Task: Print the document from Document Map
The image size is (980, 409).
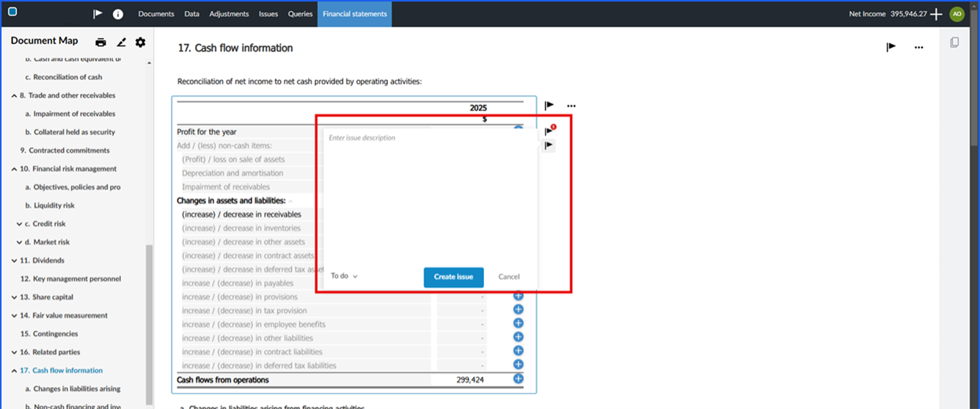Action: click(101, 43)
